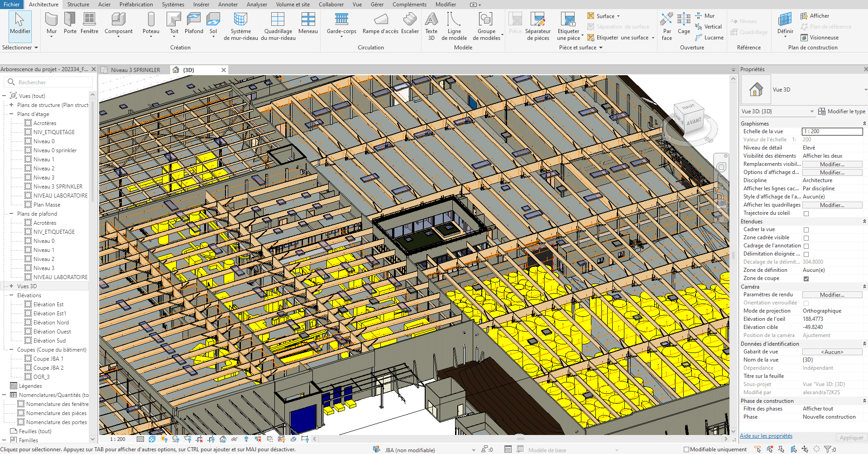Enable the Cadrer la vue checkbox
The image size is (868, 454).
coord(806,230)
